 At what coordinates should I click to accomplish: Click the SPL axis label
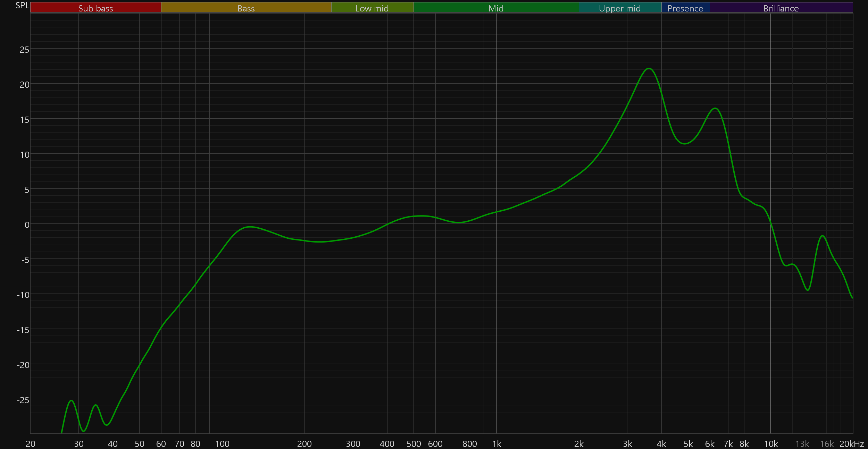[22, 5]
